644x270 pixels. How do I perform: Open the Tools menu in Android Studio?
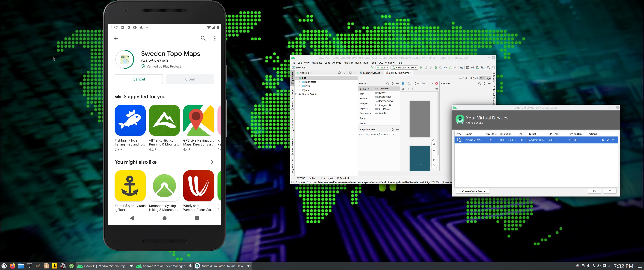373,63
